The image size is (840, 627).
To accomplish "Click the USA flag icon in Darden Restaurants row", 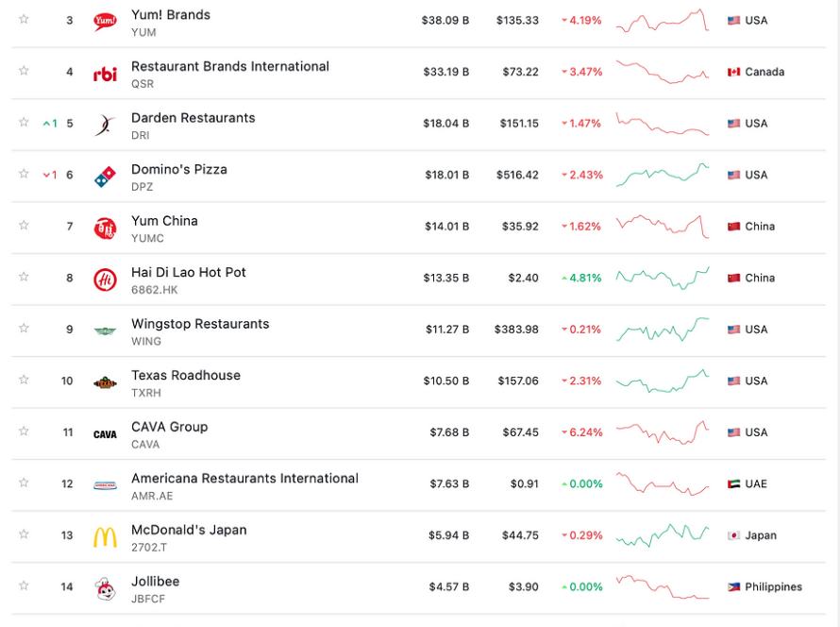I will 733,124.
